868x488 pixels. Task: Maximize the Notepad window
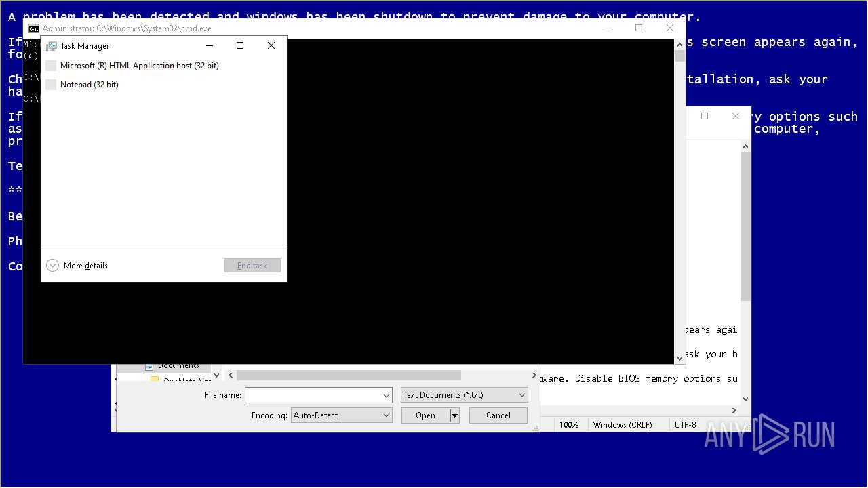(x=705, y=116)
